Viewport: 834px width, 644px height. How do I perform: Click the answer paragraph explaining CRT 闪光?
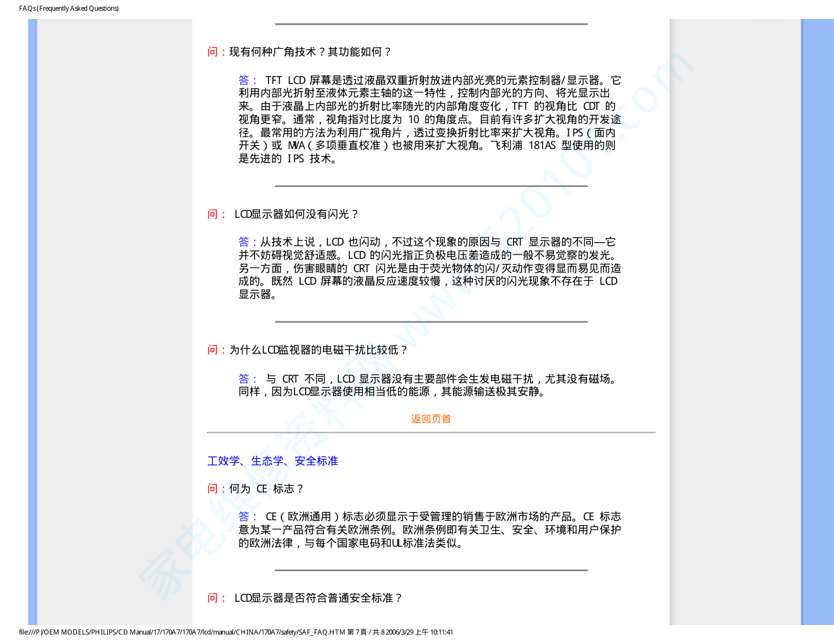430,268
